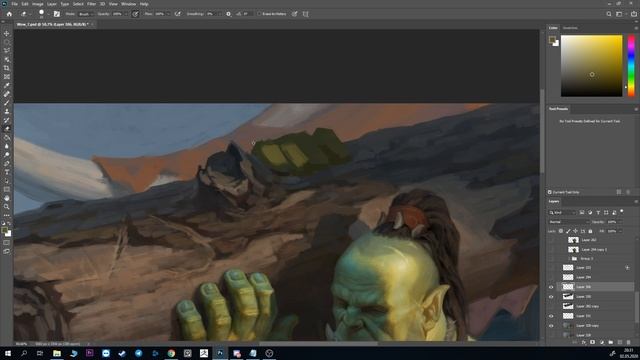The width and height of the screenshot is (640, 360).
Task: Select the Horizontal Type tool
Action: click(x=7, y=172)
